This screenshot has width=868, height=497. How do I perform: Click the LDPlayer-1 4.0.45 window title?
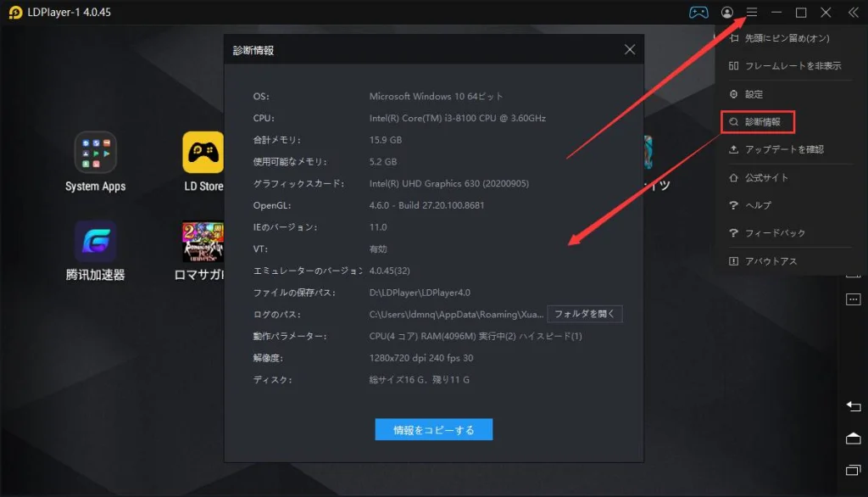70,12
